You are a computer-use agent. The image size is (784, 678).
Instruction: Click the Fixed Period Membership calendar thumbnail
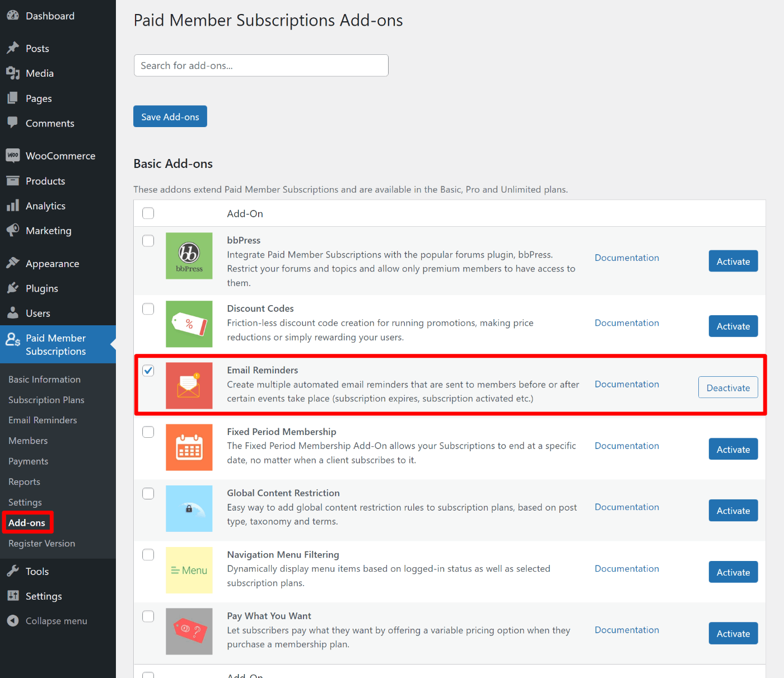(189, 447)
